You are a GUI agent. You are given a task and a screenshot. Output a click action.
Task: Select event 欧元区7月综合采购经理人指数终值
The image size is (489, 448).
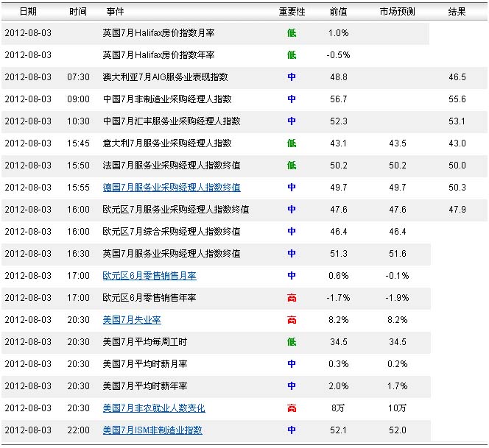pyautogui.click(x=172, y=232)
